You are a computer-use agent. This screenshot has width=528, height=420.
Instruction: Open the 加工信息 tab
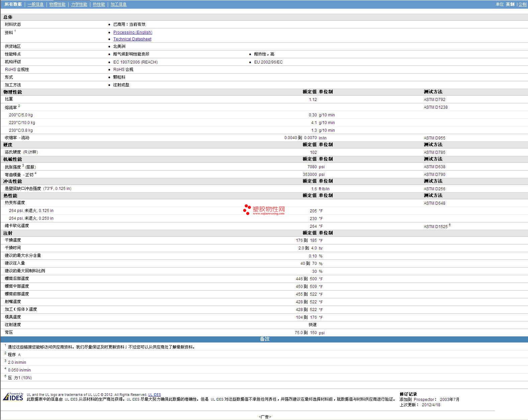tap(118, 4)
